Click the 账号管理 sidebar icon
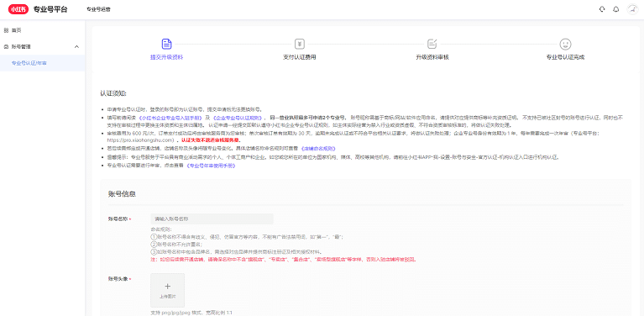The height and width of the screenshot is (316, 644). [x=6, y=47]
